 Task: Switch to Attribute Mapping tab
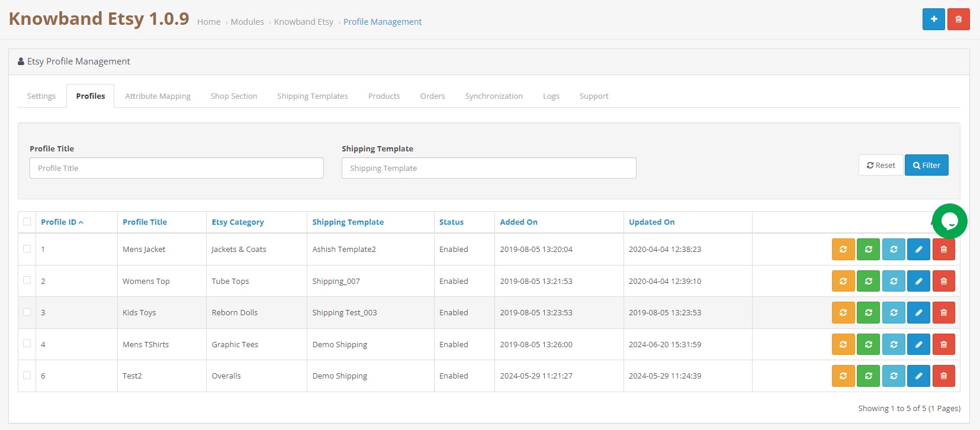coord(158,96)
